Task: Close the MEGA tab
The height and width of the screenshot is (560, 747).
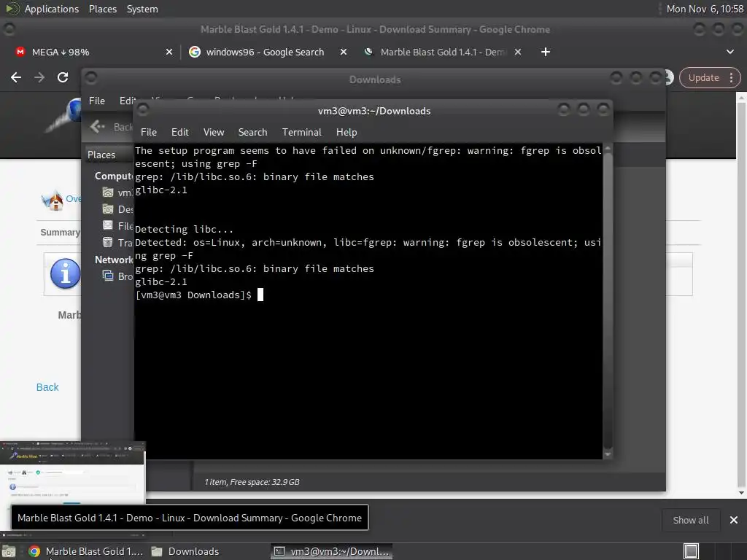Action: [169, 52]
